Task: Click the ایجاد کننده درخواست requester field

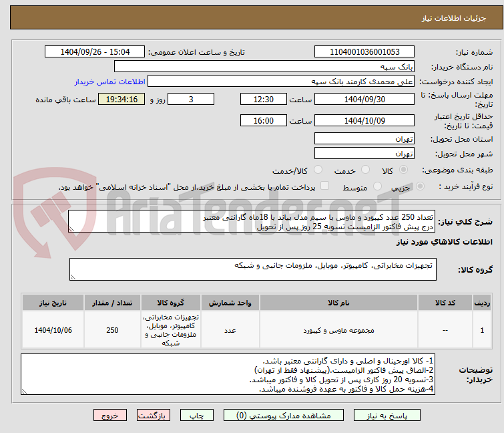Action: tap(281, 82)
